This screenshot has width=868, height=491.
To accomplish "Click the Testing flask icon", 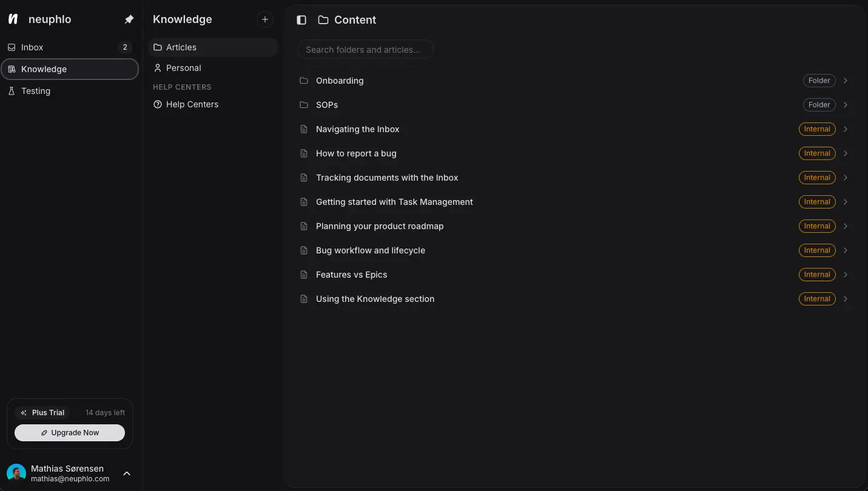I will pyautogui.click(x=12, y=91).
